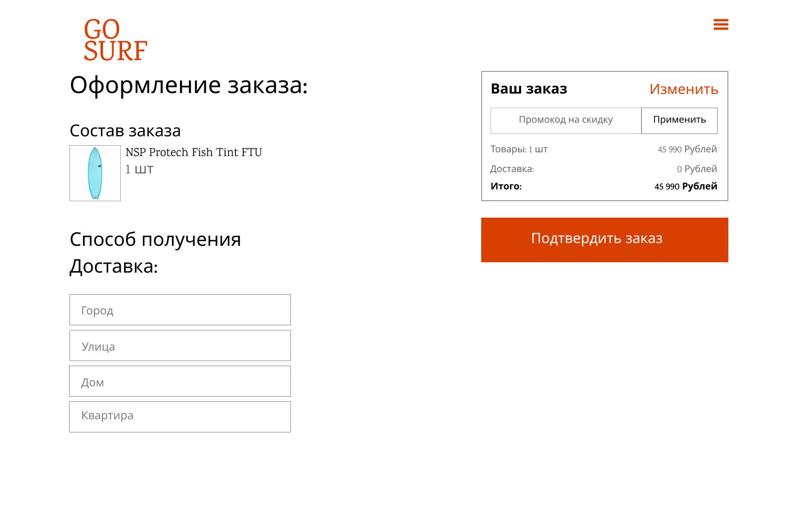Image resolution: width=812 pixels, height=525 pixels.
Task: Click the Квартира input field
Action: 180,417
